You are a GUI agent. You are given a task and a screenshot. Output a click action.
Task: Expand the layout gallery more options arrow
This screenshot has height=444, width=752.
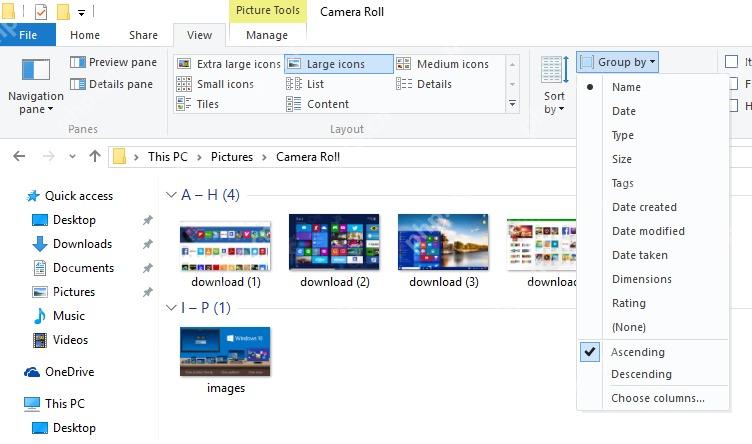pyautogui.click(x=513, y=104)
